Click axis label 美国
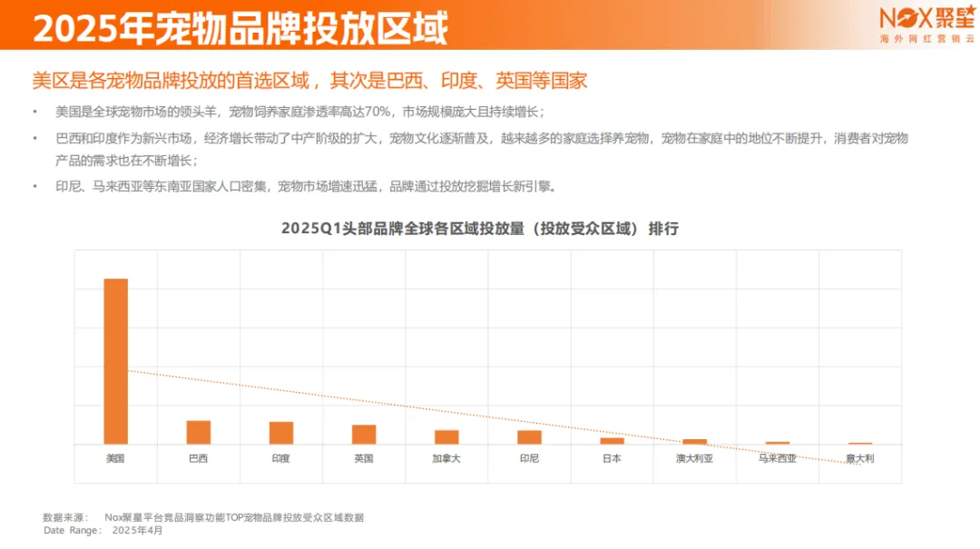Image resolution: width=980 pixels, height=549 pixels. (x=115, y=459)
